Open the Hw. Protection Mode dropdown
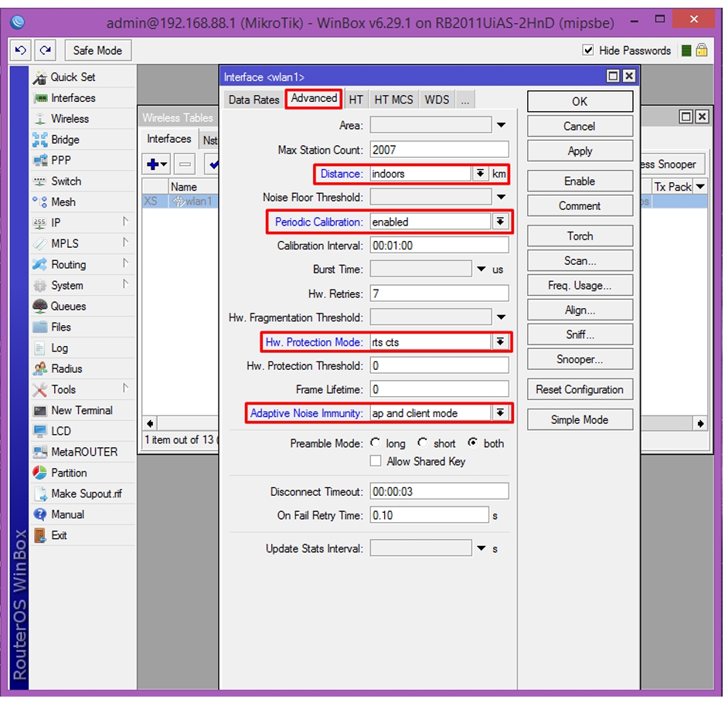728x702 pixels. point(500,342)
